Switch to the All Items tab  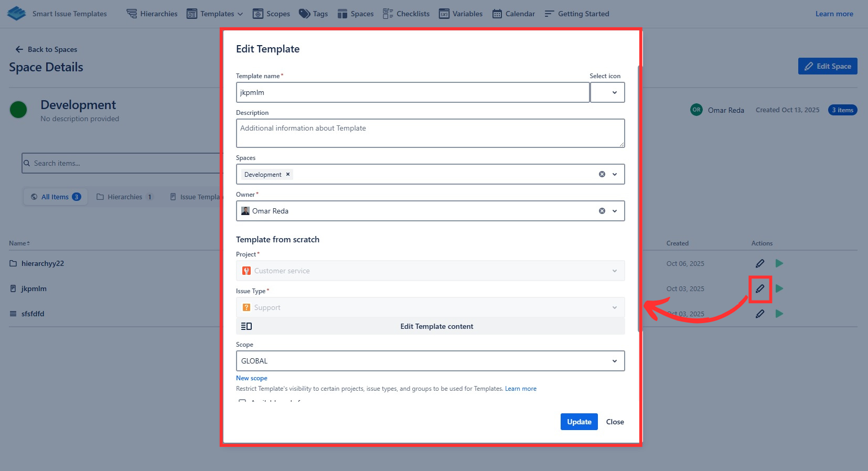point(56,197)
